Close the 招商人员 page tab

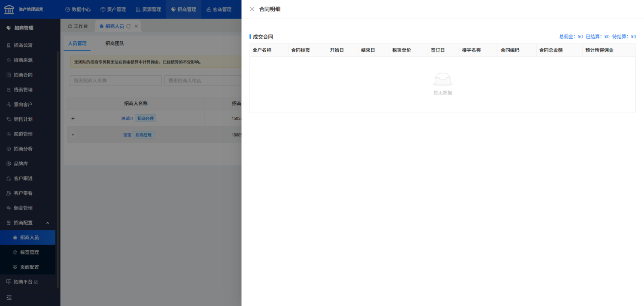(136, 26)
